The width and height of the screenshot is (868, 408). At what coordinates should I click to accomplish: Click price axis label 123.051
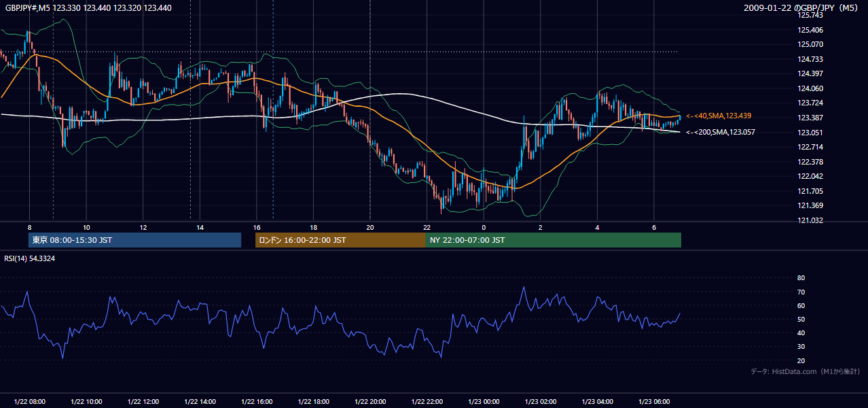point(810,133)
